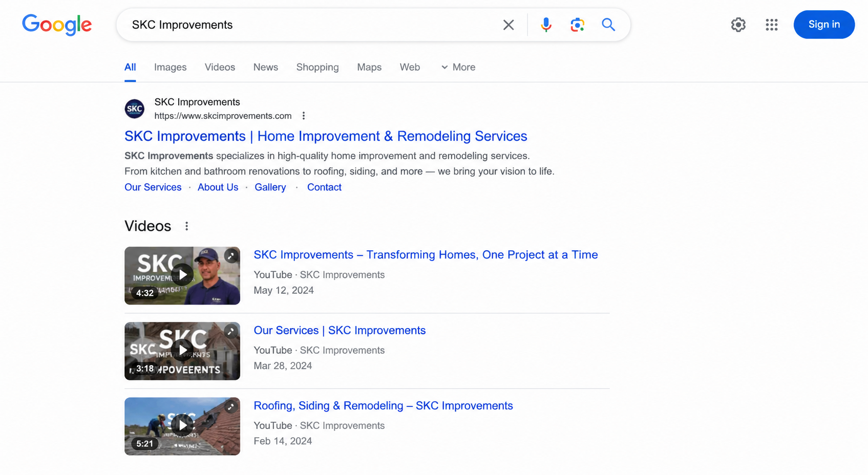
Task: Select the All results tab
Action: click(130, 67)
